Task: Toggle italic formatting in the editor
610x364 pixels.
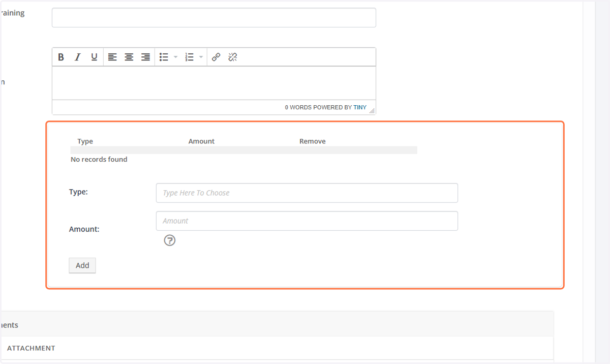Action: 77,57
